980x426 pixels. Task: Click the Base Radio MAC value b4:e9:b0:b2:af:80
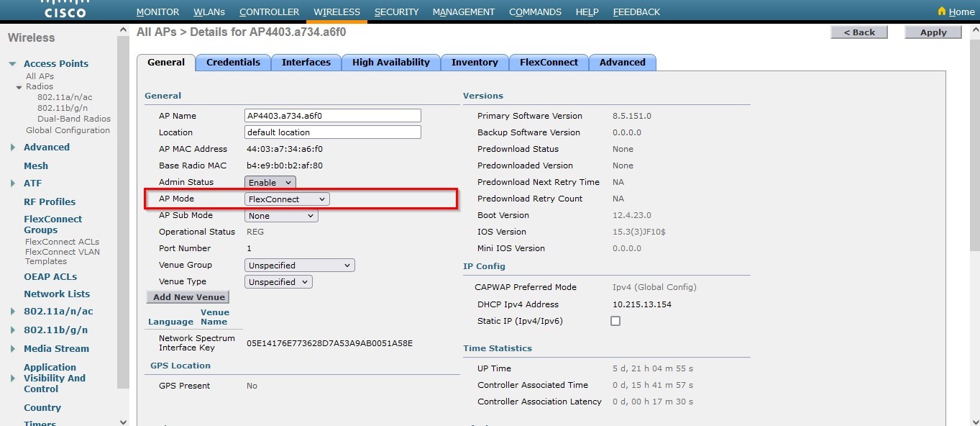coord(285,166)
